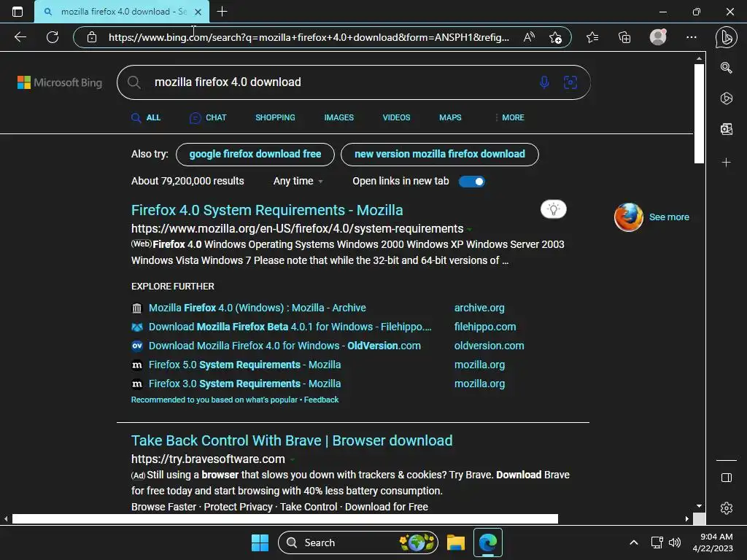Image resolution: width=747 pixels, height=560 pixels.
Task: Start voice search with microphone icon
Action: tap(544, 82)
